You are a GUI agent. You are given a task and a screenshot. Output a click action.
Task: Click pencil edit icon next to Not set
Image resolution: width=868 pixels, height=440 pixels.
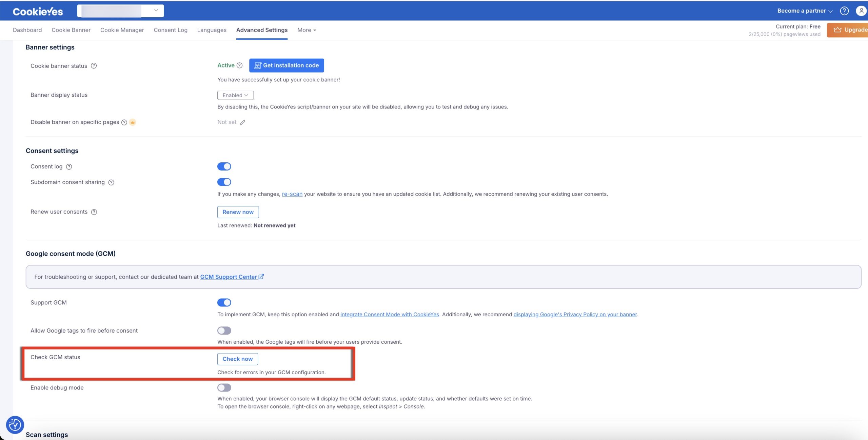tap(242, 122)
